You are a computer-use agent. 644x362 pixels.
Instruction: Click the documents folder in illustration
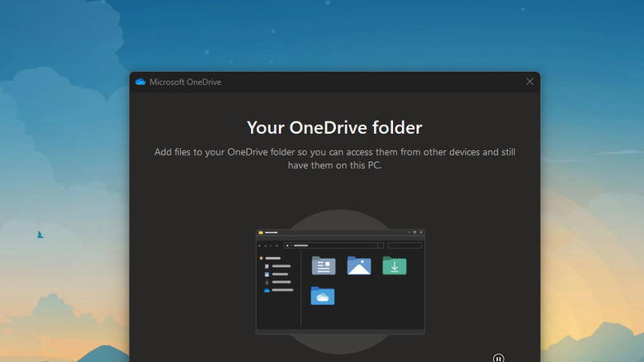(x=324, y=265)
